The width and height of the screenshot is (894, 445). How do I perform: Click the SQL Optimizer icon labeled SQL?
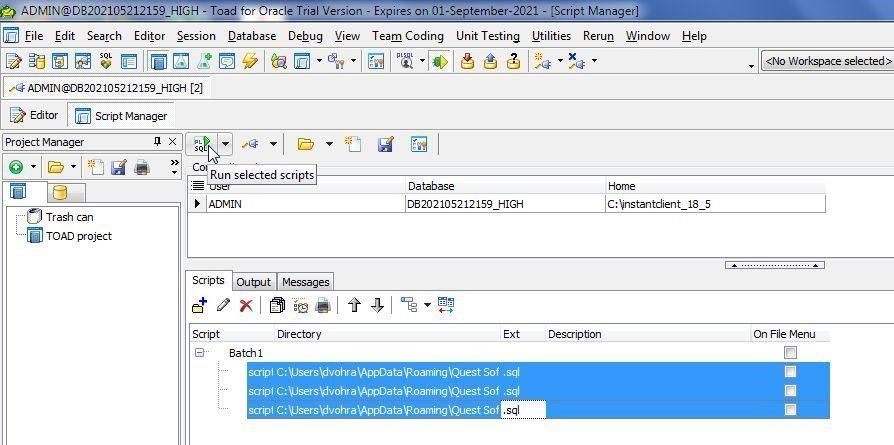[x=106, y=61]
